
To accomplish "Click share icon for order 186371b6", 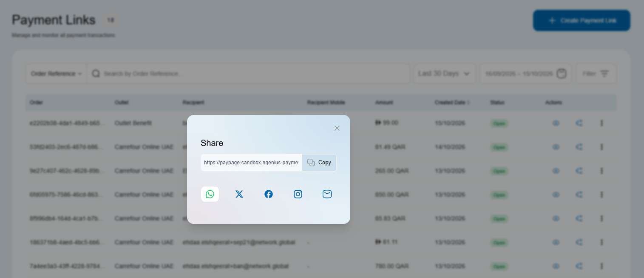I will (x=579, y=242).
